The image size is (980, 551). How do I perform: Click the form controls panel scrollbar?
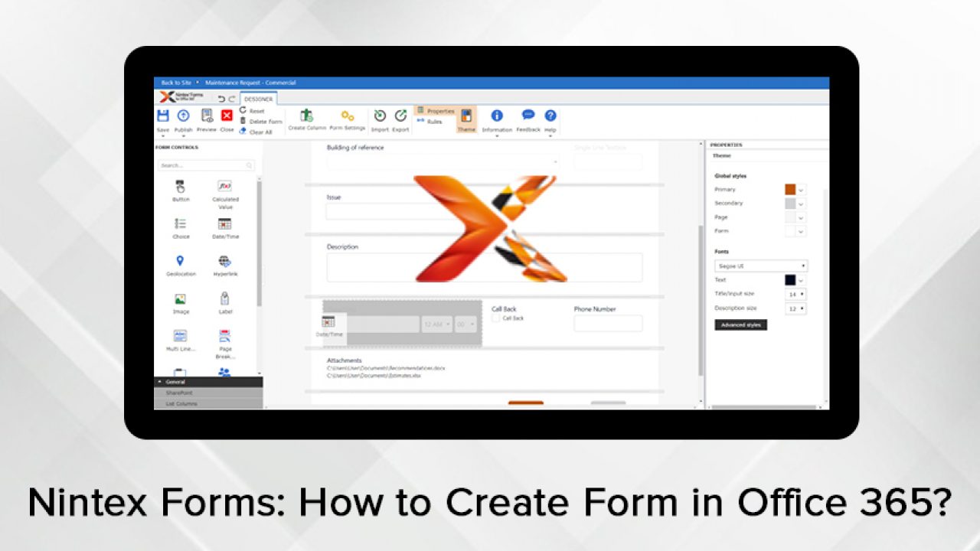tap(259, 243)
